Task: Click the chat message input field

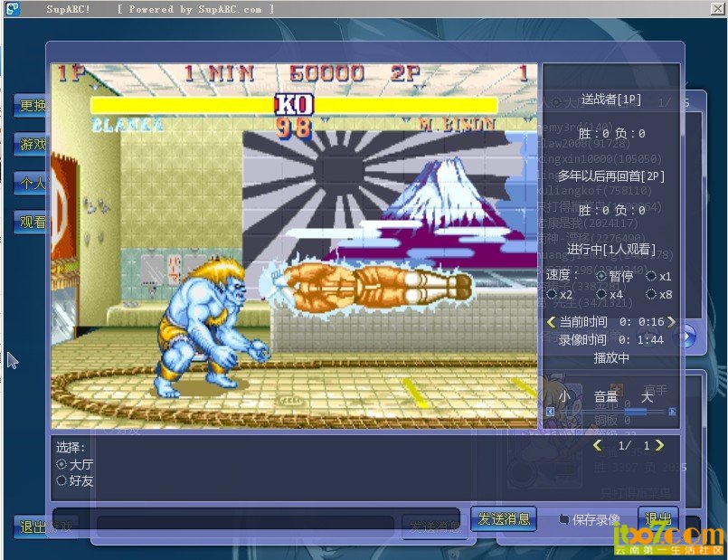Action: pyautogui.click(x=256, y=517)
